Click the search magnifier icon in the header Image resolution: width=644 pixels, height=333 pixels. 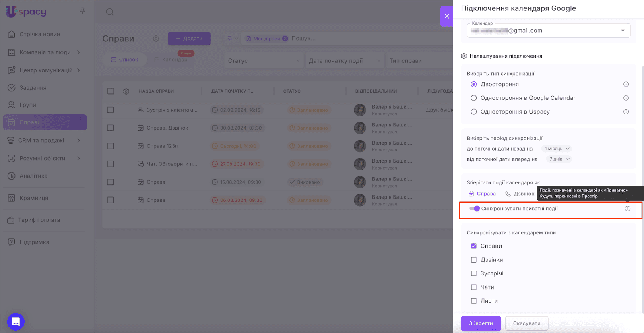tap(109, 12)
